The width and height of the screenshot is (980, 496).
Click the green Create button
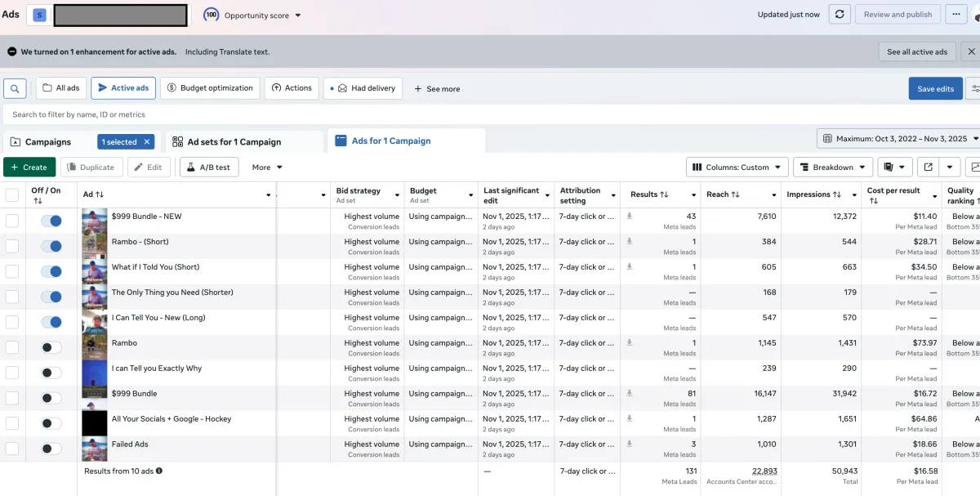pos(29,168)
